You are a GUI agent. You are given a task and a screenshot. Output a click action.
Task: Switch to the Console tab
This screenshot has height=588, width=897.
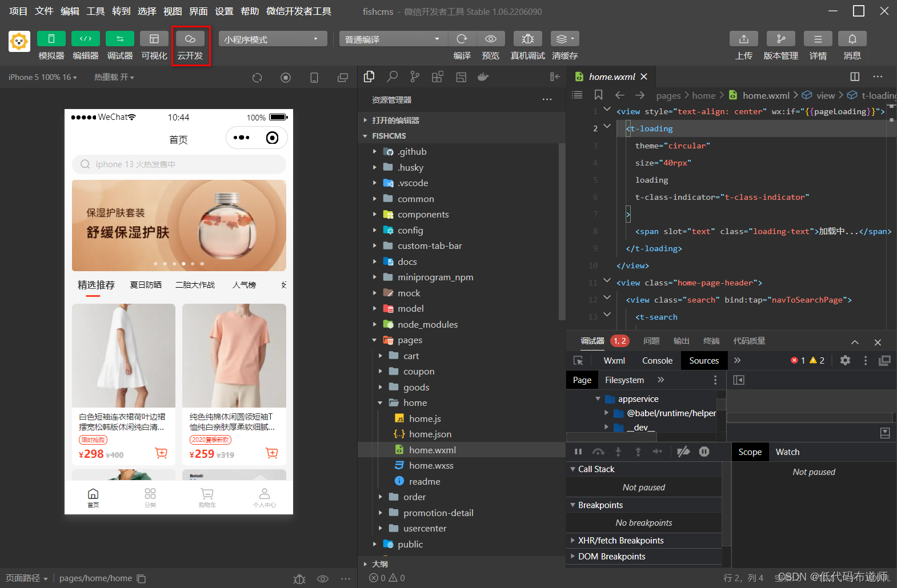657,361
